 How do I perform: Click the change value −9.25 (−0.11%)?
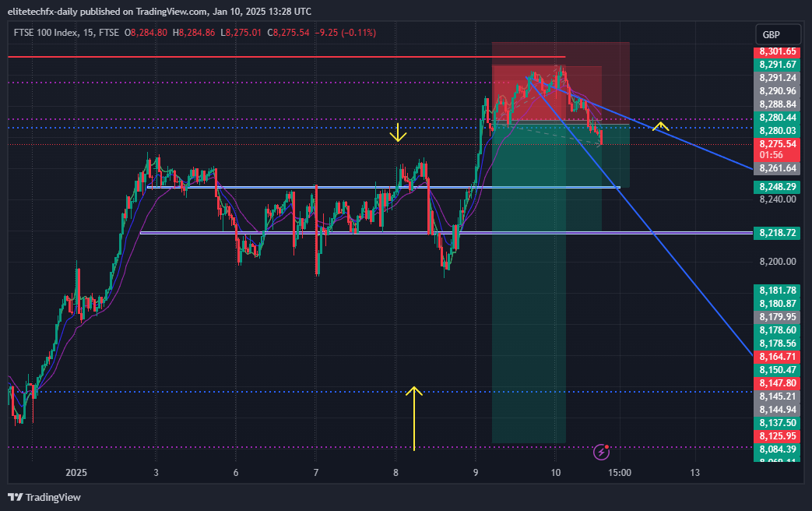coord(346,33)
